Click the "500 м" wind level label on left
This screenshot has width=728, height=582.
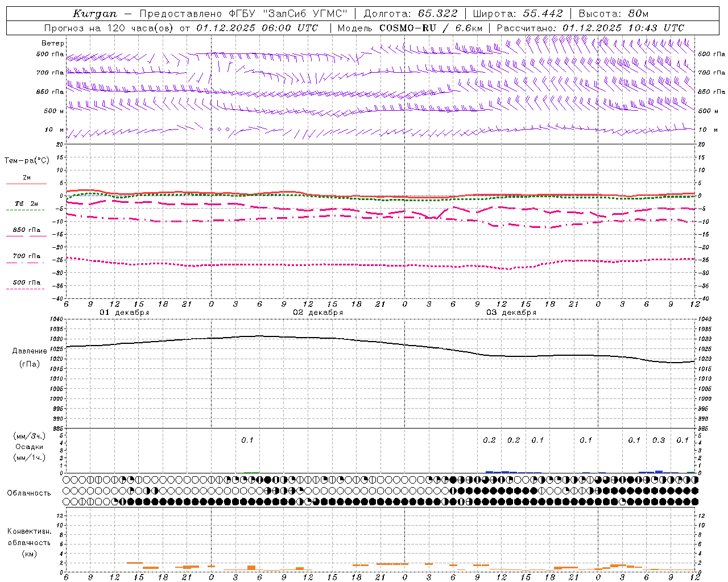(x=54, y=111)
